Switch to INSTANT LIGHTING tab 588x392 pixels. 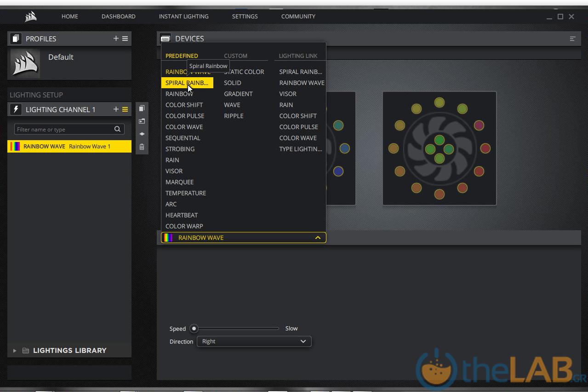184,17
